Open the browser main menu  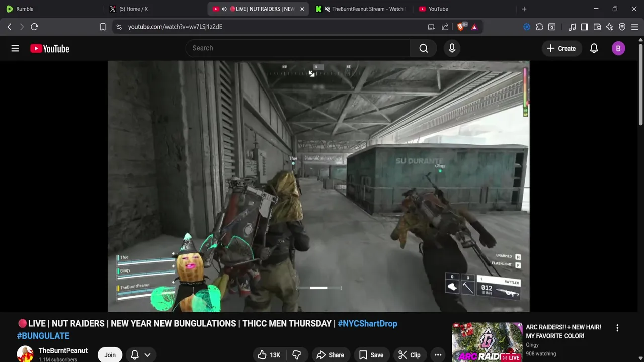[x=635, y=27]
